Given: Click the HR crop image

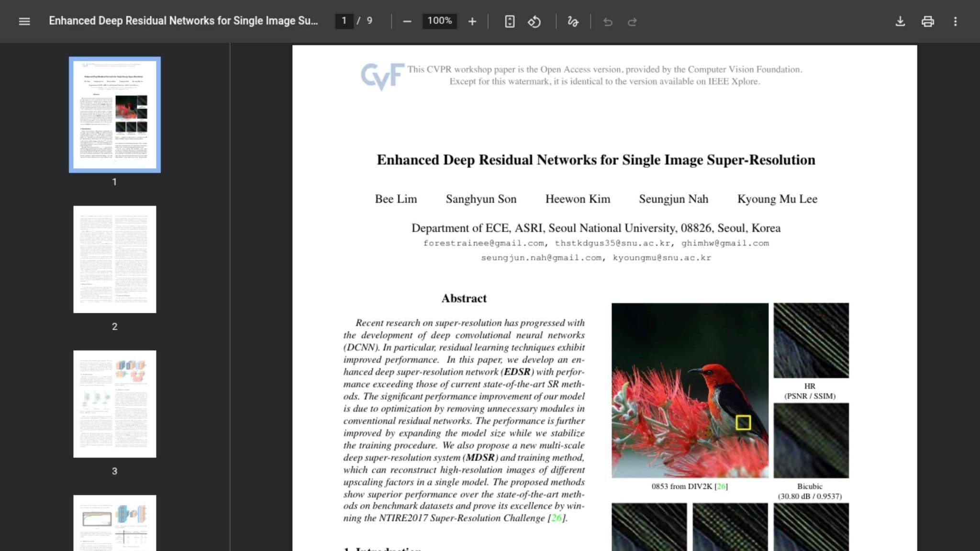Looking at the screenshot, I should point(811,340).
